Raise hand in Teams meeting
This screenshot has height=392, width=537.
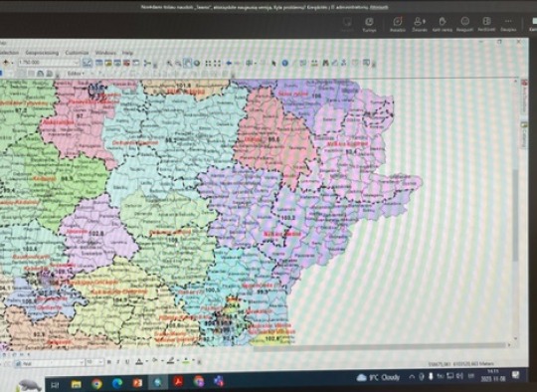443,24
